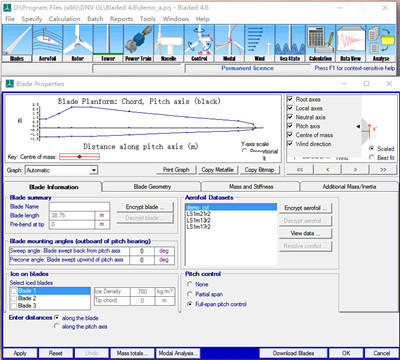Open the Calculation menu
The width and height of the screenshot is (400, 360).
point(64,19)
